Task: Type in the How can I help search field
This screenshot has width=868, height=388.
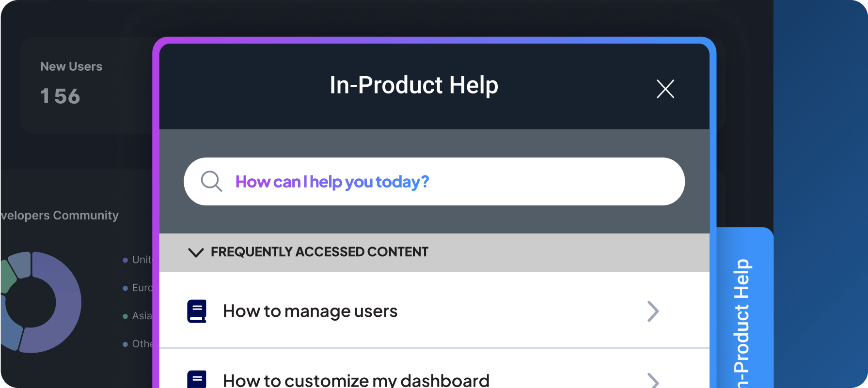Action: click(x=436, y=182)
